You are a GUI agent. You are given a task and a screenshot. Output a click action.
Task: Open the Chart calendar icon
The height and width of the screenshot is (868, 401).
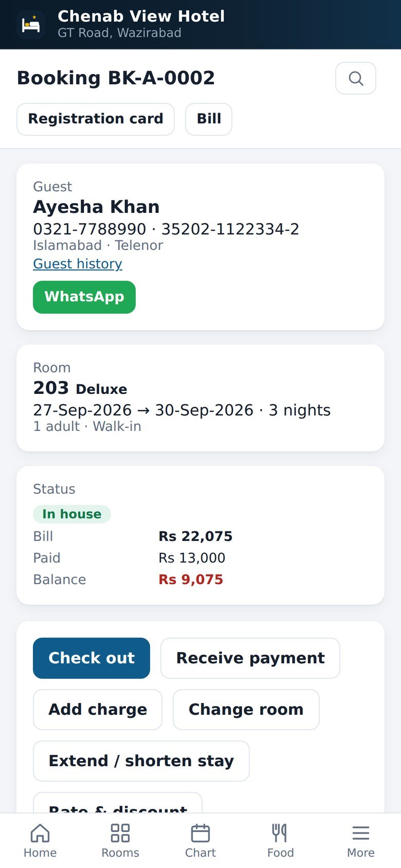200,833
